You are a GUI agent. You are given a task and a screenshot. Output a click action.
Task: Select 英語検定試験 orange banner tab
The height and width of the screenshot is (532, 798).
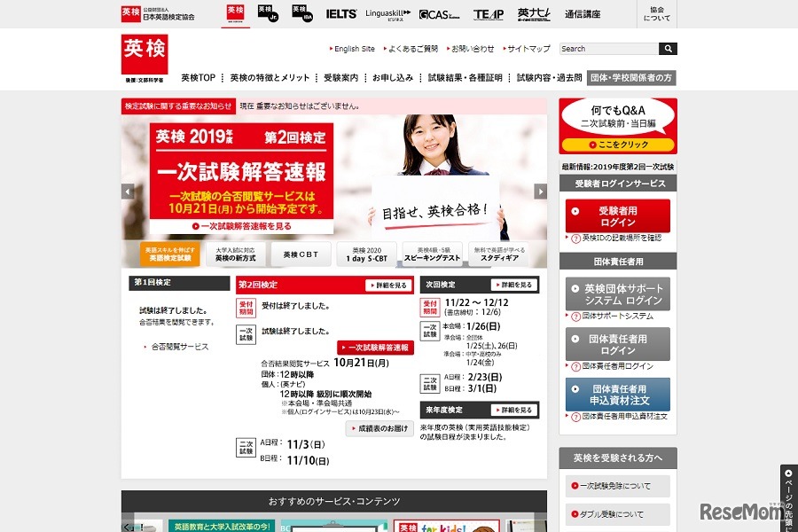pyautogui.click(x=169, y=254)
